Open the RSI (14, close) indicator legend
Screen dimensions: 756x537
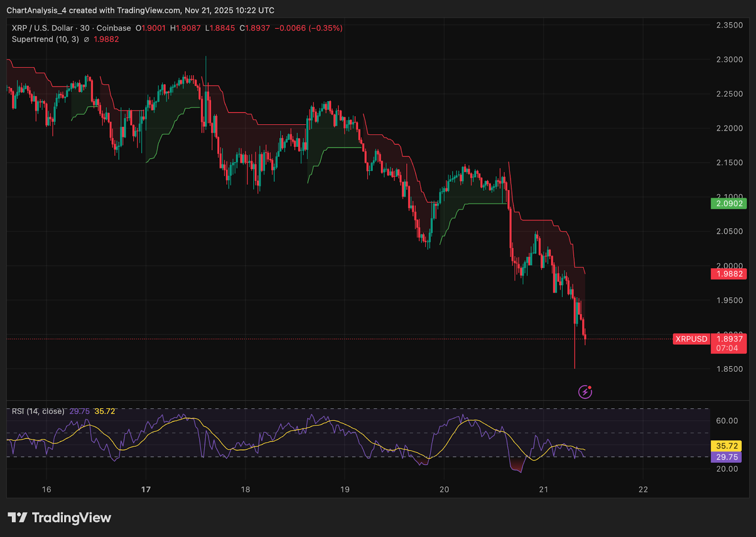click(x=38, y=411)
